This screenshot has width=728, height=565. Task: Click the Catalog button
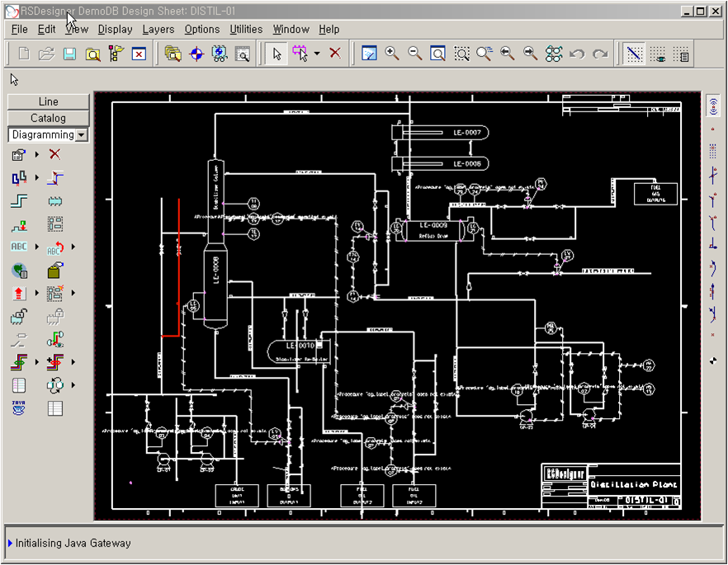(48, 118)
